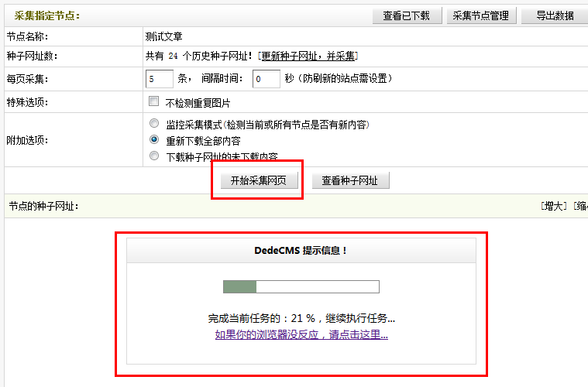Click the 采集指定节点 section title
The width and height of the screenshot is (588, 387).
47,15
